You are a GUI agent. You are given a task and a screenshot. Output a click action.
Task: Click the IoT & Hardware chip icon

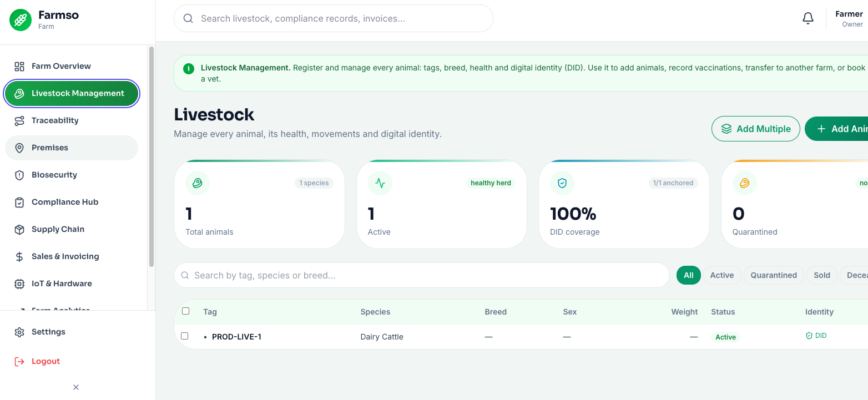point(19,284)
